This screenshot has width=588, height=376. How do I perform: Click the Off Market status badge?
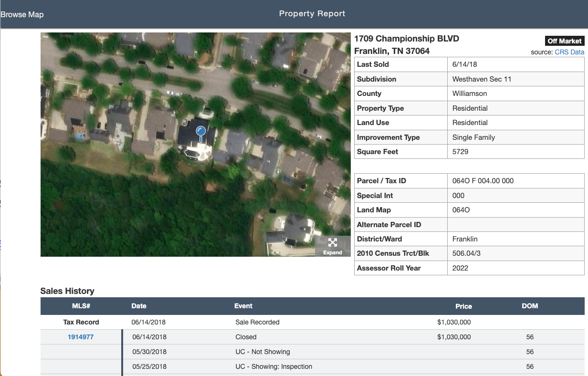point(564,41)
